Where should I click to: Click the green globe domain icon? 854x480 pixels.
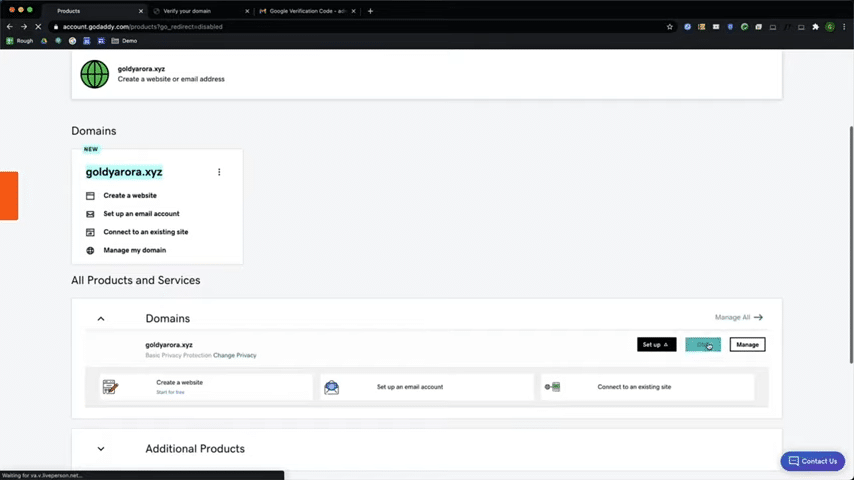click(95, 74)
